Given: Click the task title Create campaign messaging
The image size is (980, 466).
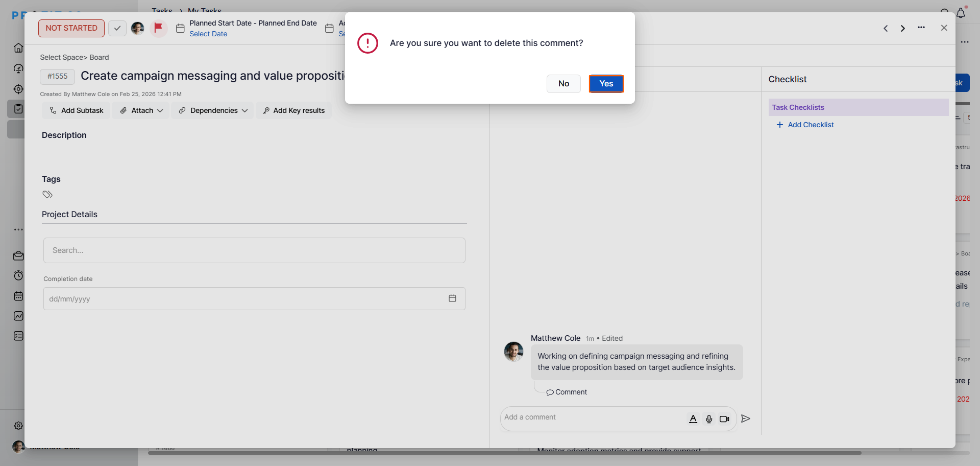Looking at the screenshot, I should 213,76.
